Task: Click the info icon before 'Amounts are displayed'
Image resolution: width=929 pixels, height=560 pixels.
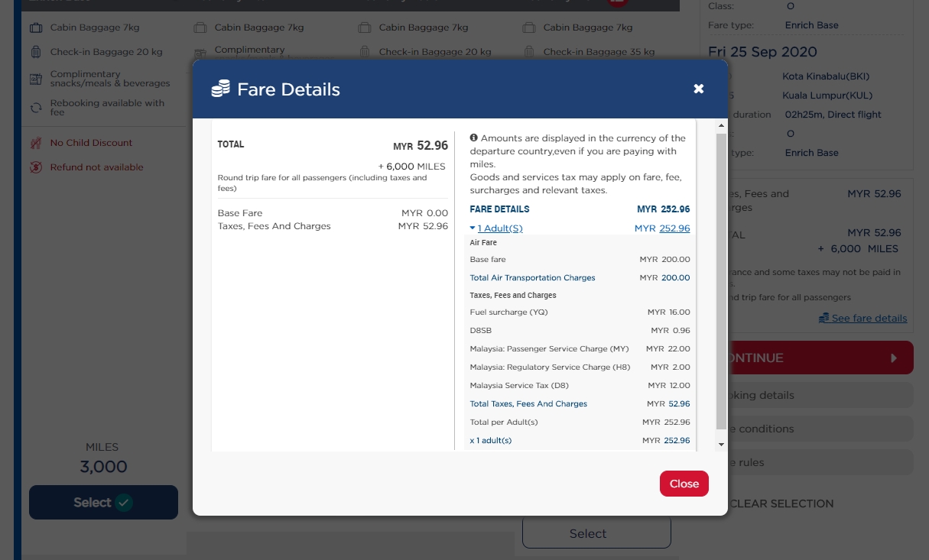Action: [x=474, y=138]
